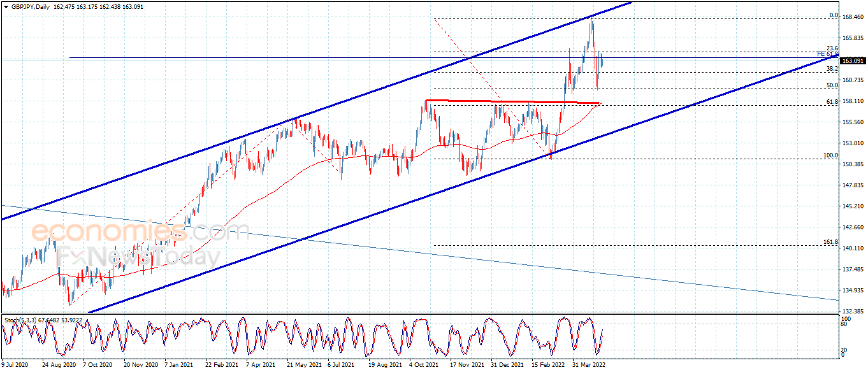The height and width of the screenshot is (372, 868).
Task: Select the 161.8 Fibonacci level label
Action: 830,243
